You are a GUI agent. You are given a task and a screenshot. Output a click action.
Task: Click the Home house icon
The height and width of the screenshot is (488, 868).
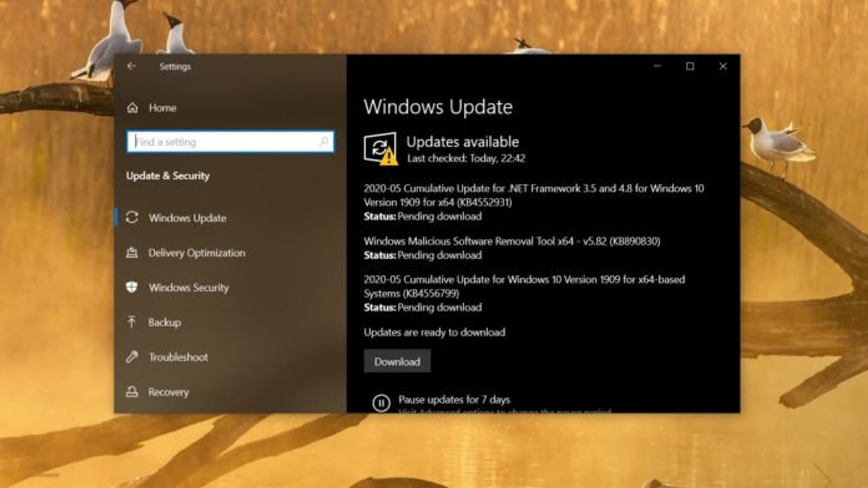tap(132, 108)
